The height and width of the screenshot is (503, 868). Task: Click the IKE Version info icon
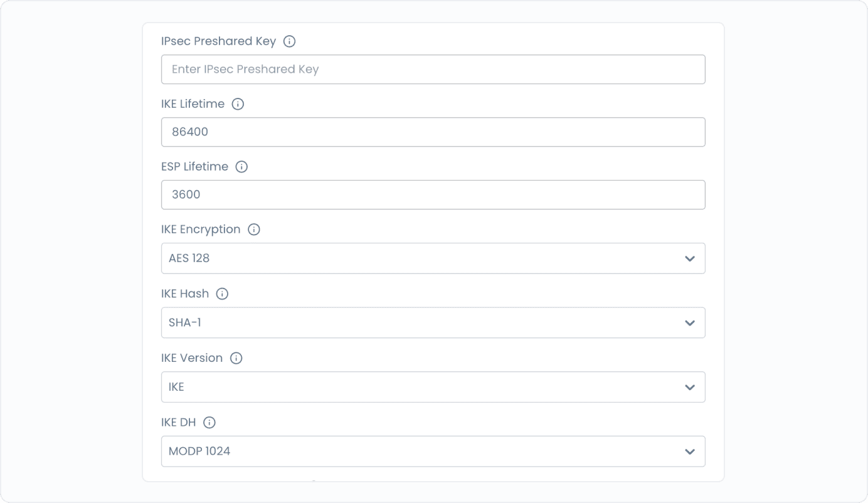click(x=235, y=357)
